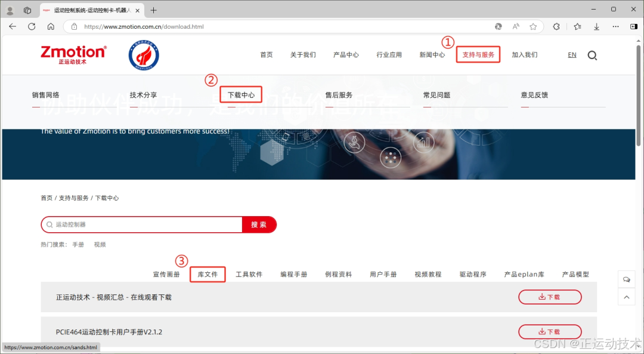Click the PCIE464运动控制卡用户手册V2.1.2 title
Image resolution: width=644 pixels, height=354 pixels.
tap(109, 332)
